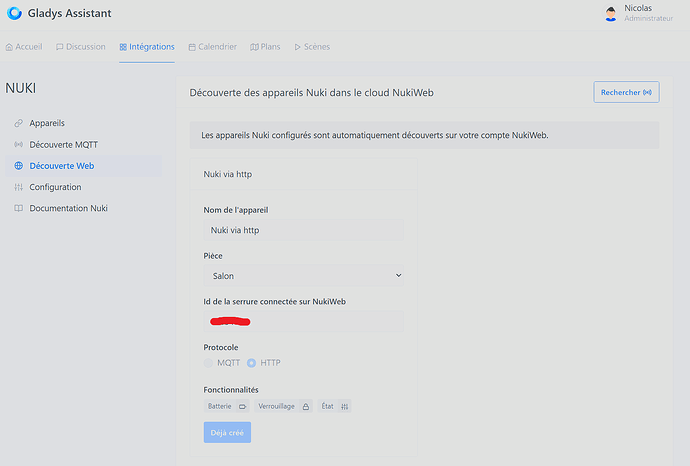Open the Pièce dropdown showing Salon

pos(303,275)
